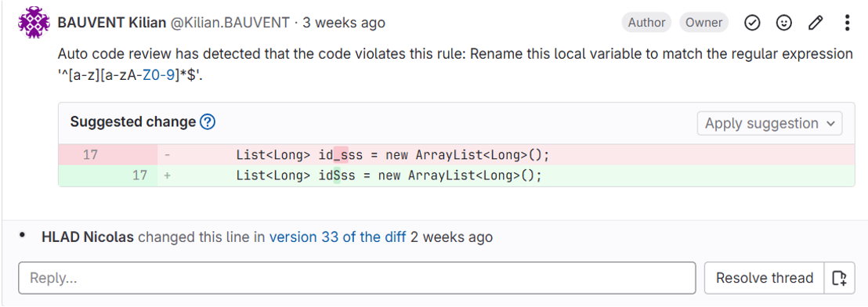The height and width of the screenshot is (307, 868).
Task: Open BAUVENT Kilian author name link
Action: (112, 23)
